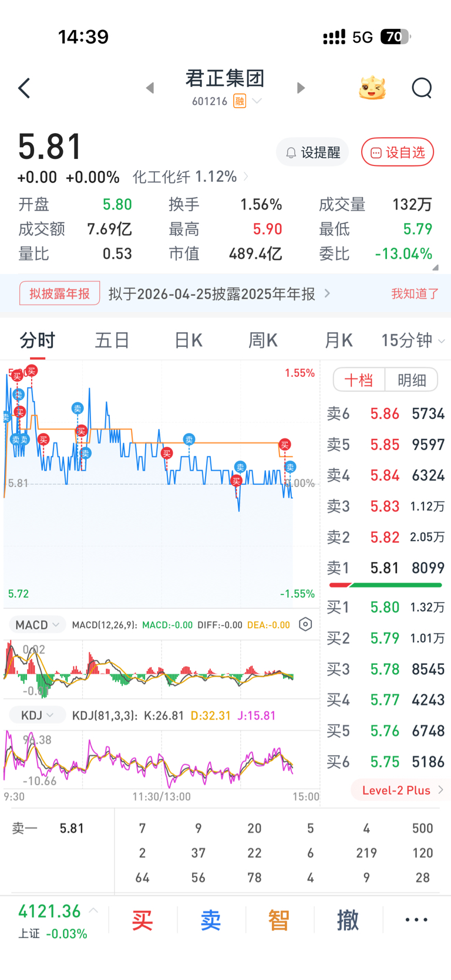Screen dimensions: 451x980
Task: Tap 市值 489.4亿 value
Action: [255, 254]
